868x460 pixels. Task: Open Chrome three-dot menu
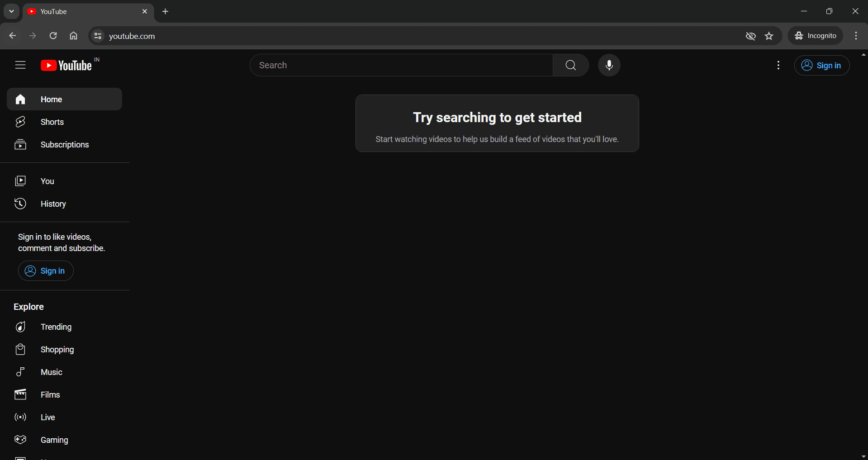856,36
